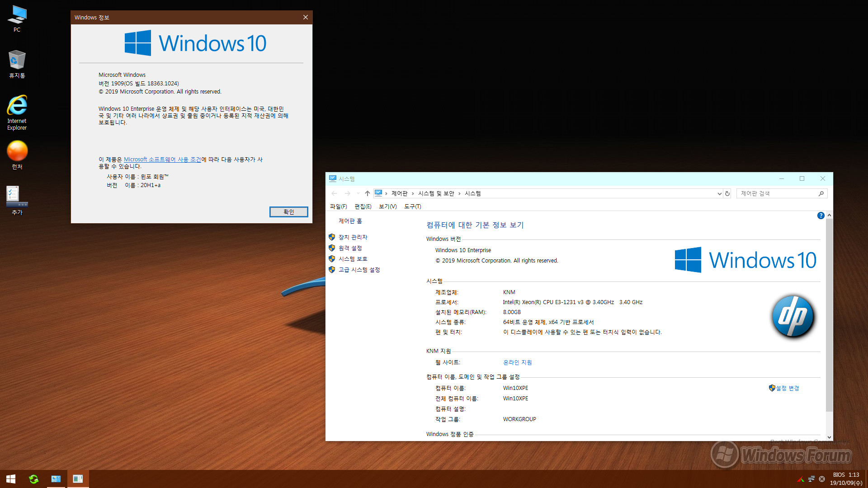The width and height of the screenshot is (868, 488).
Task: Minimize the 시스템 window
Action: pyautogui.click(x=781, y=178)
